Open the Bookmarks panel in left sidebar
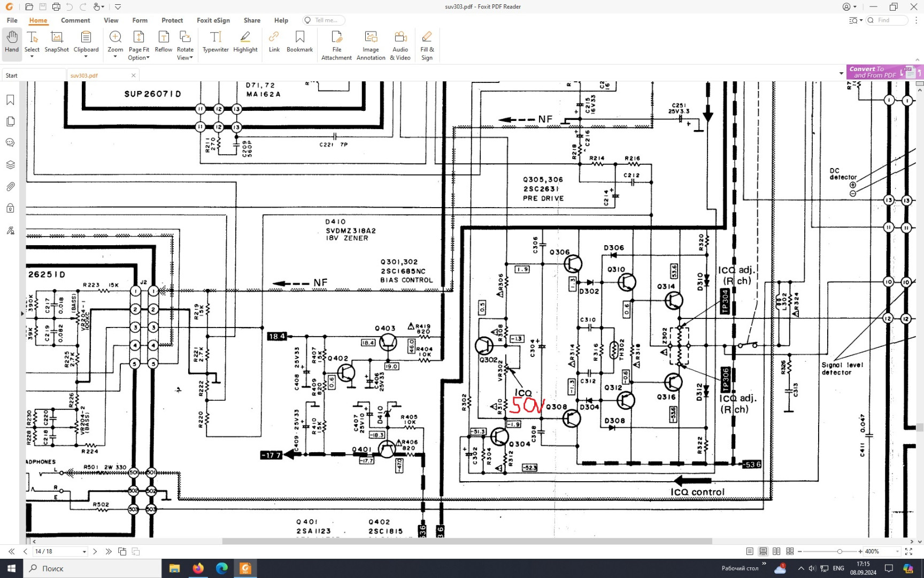 (10, 100)
